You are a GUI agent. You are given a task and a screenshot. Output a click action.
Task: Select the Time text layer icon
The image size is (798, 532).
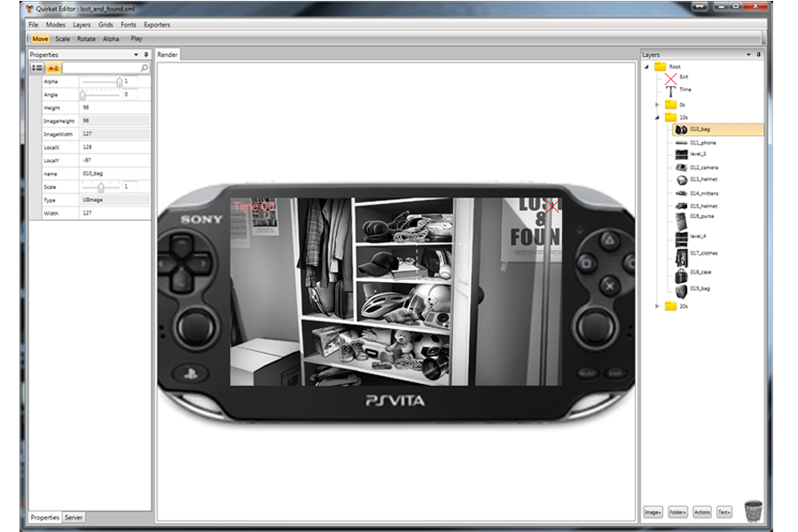pos(671,91)
